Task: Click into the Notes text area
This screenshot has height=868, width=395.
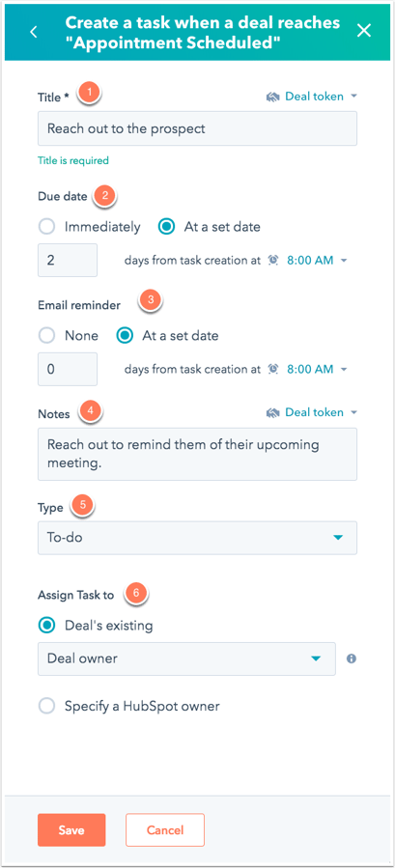Action: pos(197,454)
